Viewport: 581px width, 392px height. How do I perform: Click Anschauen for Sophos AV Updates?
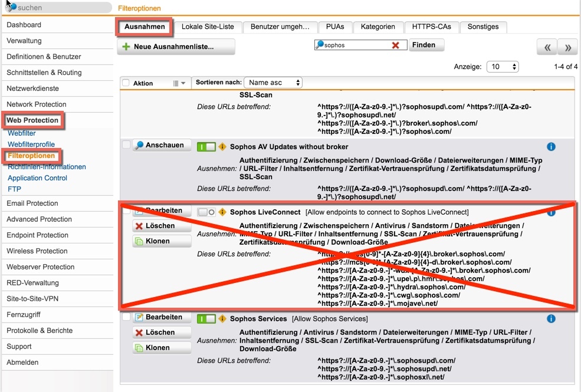(x=162, y=145)
